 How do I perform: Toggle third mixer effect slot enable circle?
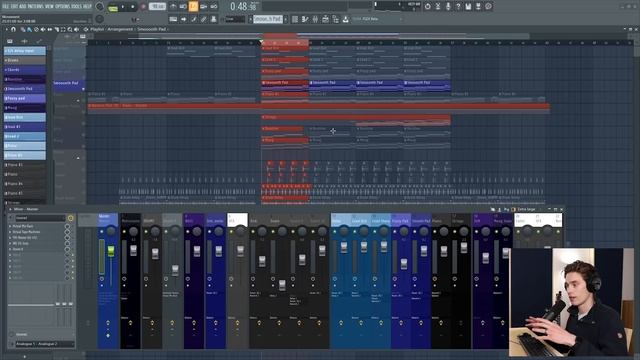(x=67, y=238)
